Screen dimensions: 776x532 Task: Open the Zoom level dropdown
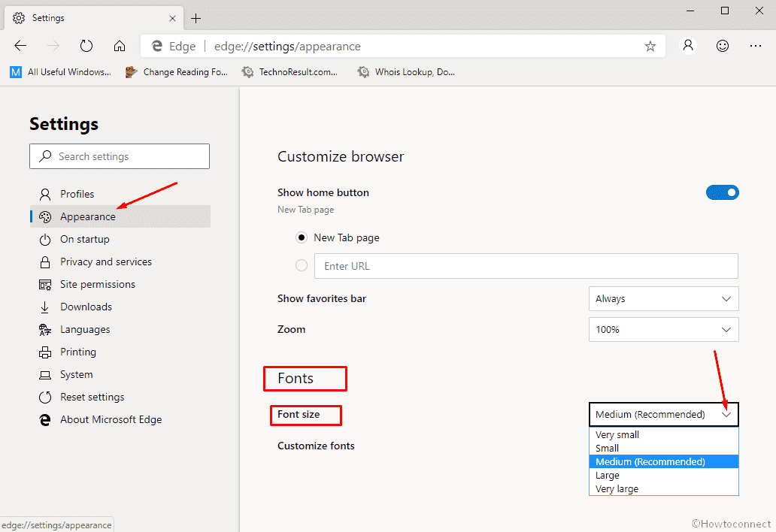pos(663,329)
